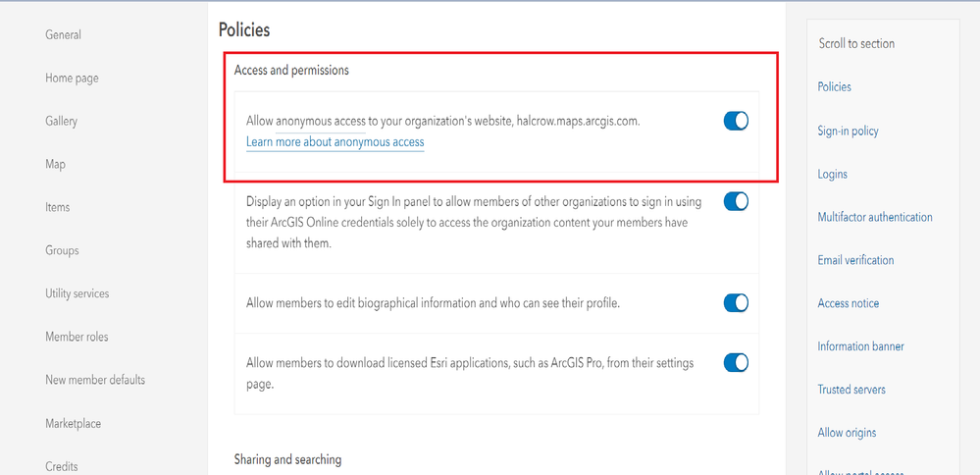Select Home page in the sidebar
The height and width of the screenshot is (475, 980).
click(x=72, y=79)
